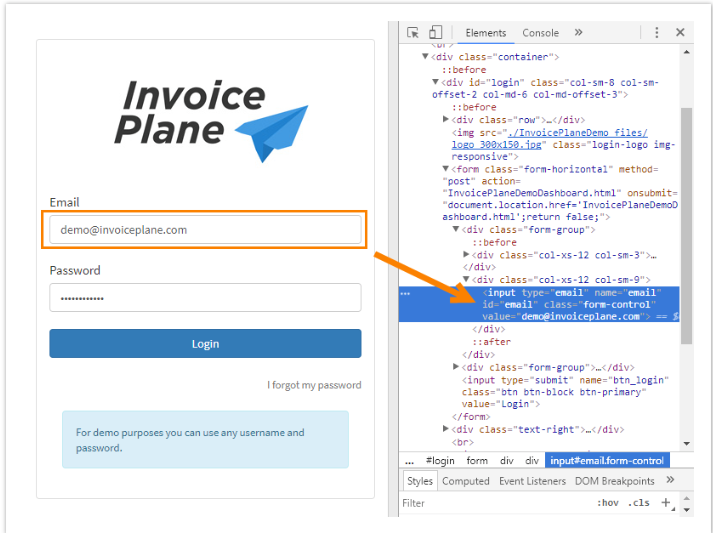Open the DOM Breakpoints tab
This screenshot has height=533, width=713.
(x=614, y=481)
